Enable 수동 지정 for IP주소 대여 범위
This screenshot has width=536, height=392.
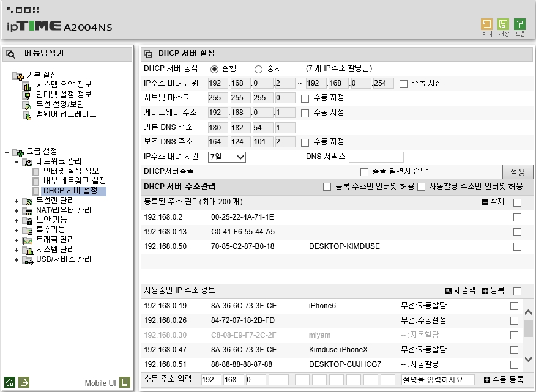tap(403, 84)
